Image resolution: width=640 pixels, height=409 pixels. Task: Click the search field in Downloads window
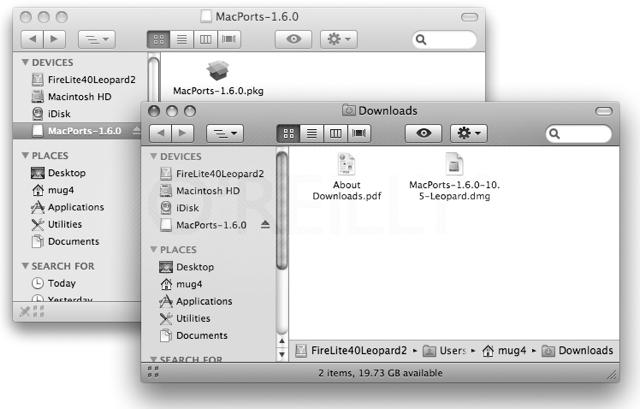tap(578, 133)
